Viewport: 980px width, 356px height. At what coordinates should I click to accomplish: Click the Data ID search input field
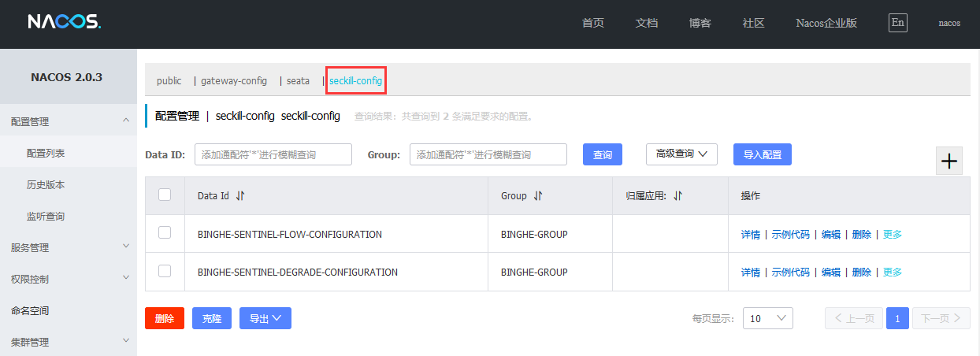pos(273,155)
